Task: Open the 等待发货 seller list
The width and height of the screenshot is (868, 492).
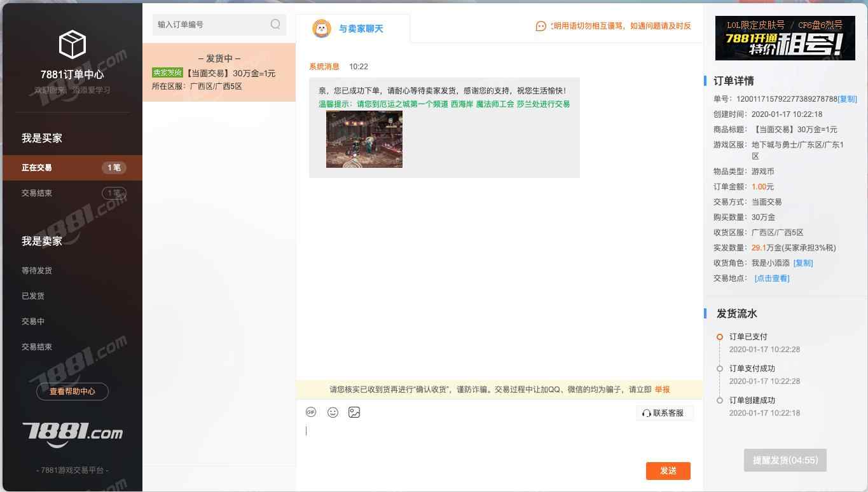Action: [37, 271]
